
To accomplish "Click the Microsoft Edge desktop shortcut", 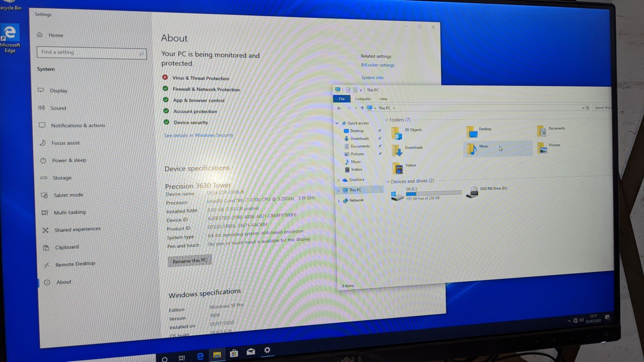I will (10, 39).
